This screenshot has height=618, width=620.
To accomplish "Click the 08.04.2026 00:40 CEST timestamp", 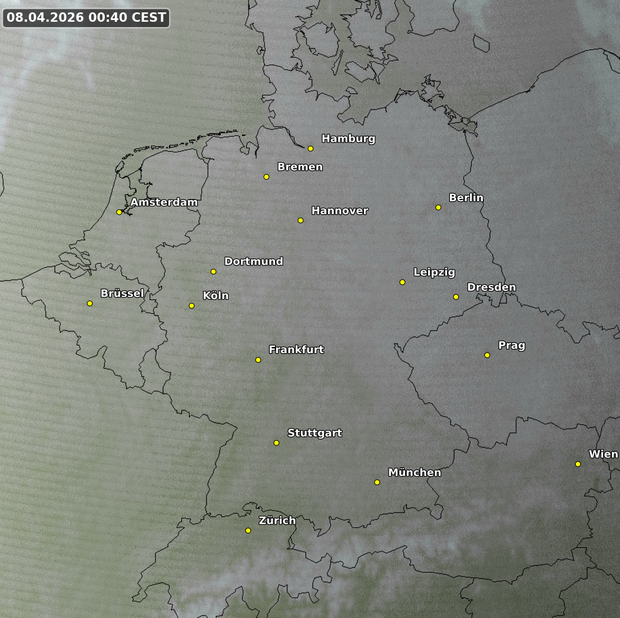I will coord(86,17).
